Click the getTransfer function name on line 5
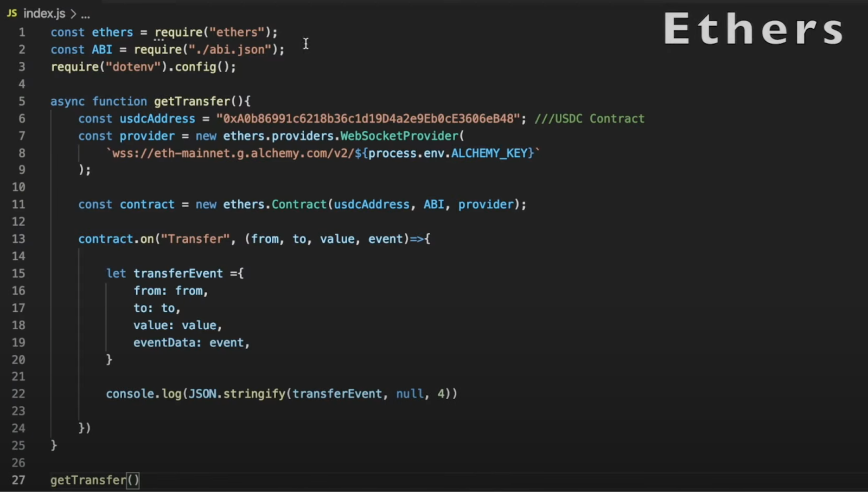This screenshot has width=868, height=492. (192, 101)
